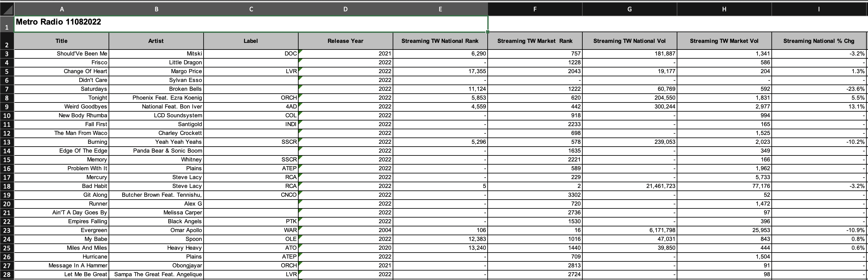The height and width of the screenshot is (280, 868).
Task: Select column B header
Action: click(156, 9)
